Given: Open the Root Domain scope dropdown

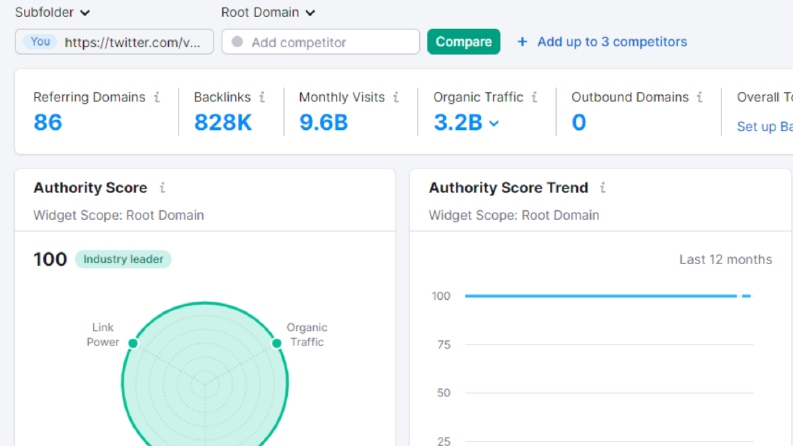Looking at the screenshot, I should click(x=268, y=12).
